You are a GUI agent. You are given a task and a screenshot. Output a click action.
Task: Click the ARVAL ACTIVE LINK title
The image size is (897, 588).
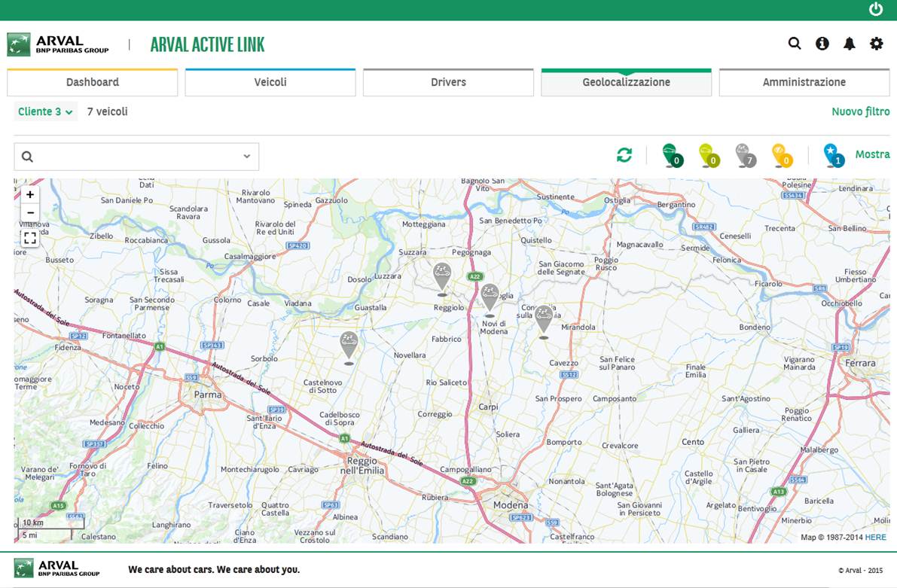click(x=208, y=44)
